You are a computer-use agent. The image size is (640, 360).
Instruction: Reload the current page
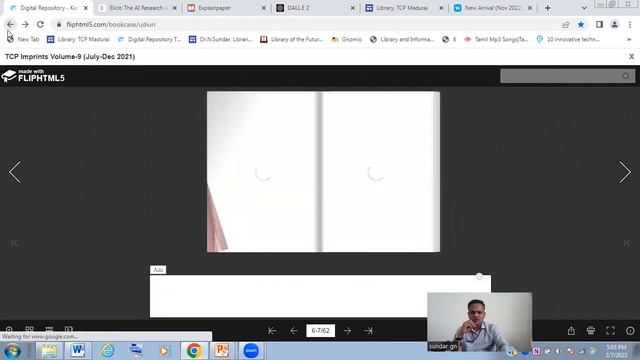click(x=40, y=24)
